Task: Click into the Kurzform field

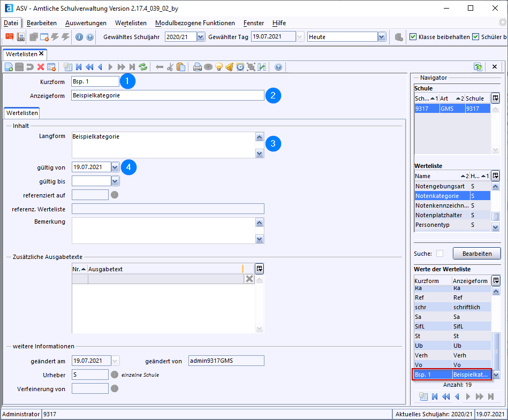Action: (95, 81)
